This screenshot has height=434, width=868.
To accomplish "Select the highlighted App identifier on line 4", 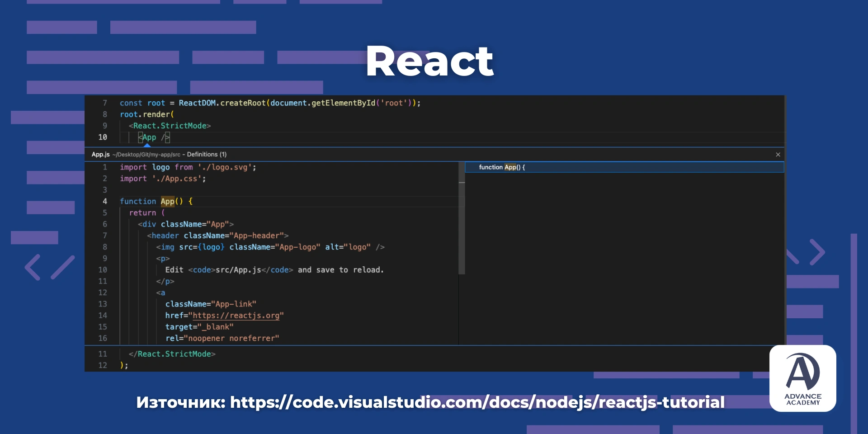I will click(x=168, y=201).
